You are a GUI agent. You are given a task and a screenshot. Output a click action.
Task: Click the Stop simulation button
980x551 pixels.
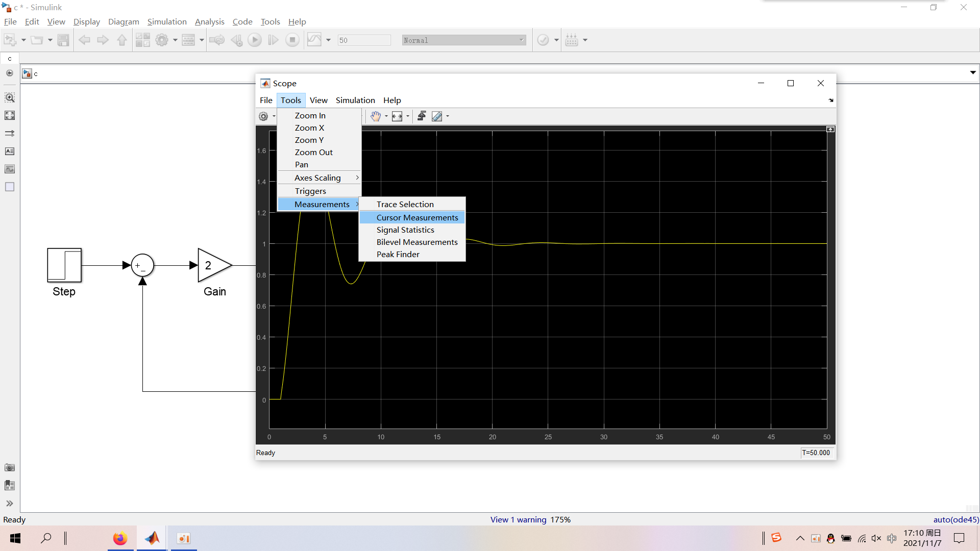pyautogui.click(x=292, y=40)
